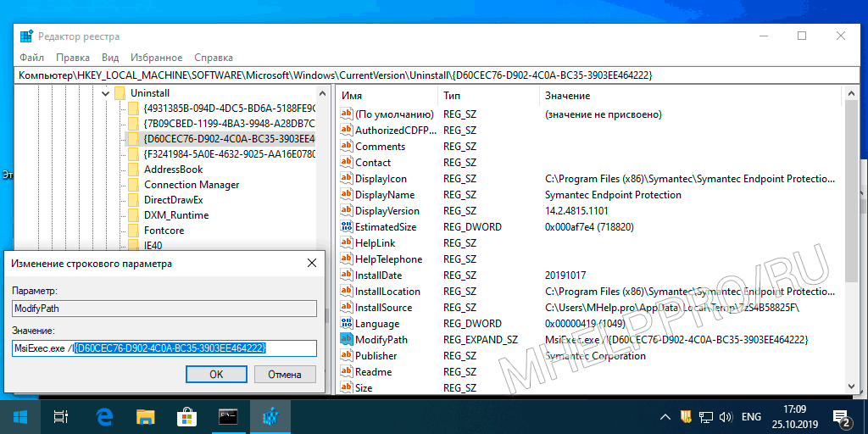Click the ab icon of Contact value
Viewport: 868px width, 434px height.
pos(347,162)
